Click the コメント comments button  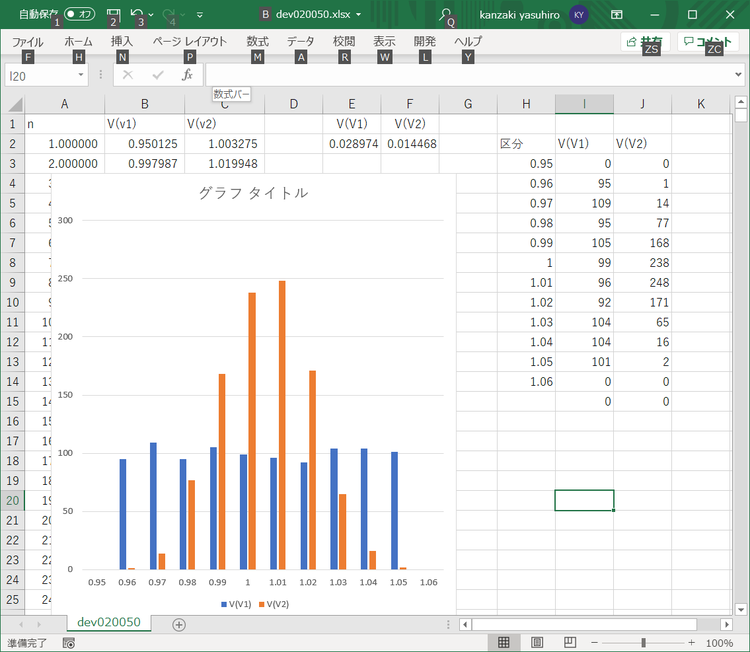[x=708, y=42]
